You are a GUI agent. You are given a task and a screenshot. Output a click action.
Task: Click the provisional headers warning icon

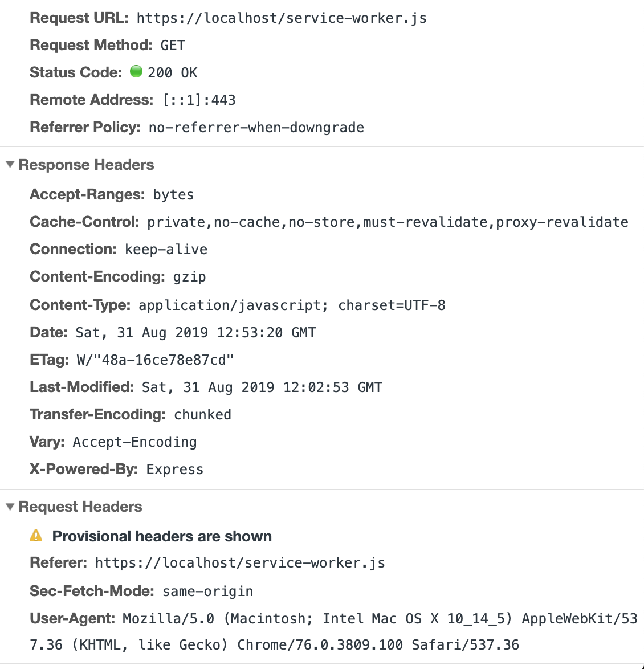click(36, 536)
